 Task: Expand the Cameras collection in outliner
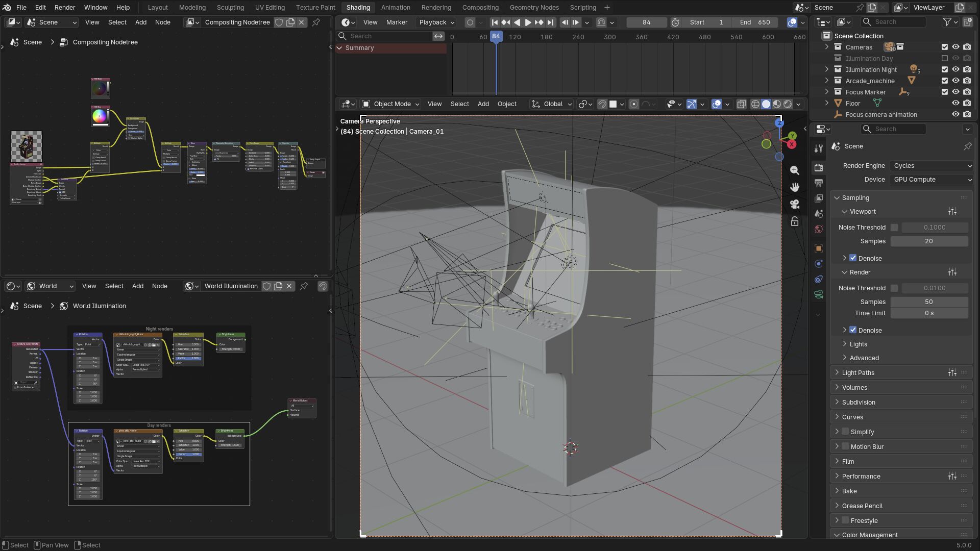pos(827,47)
